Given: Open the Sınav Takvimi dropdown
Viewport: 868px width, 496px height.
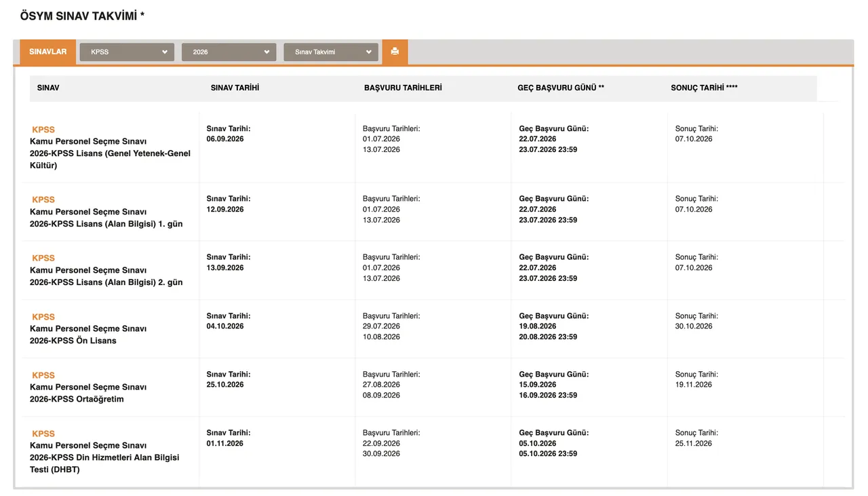Looking at the screenshot, I should click(331, 52).
